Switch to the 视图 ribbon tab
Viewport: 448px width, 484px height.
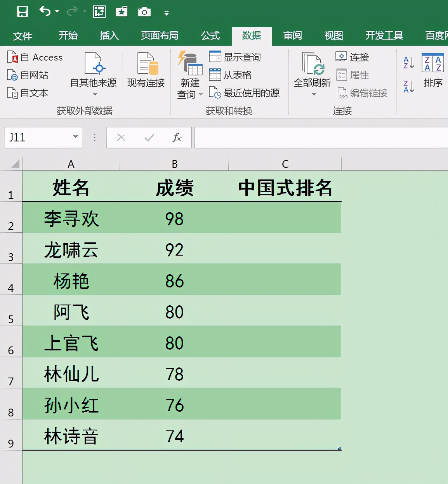pos(334,36)
